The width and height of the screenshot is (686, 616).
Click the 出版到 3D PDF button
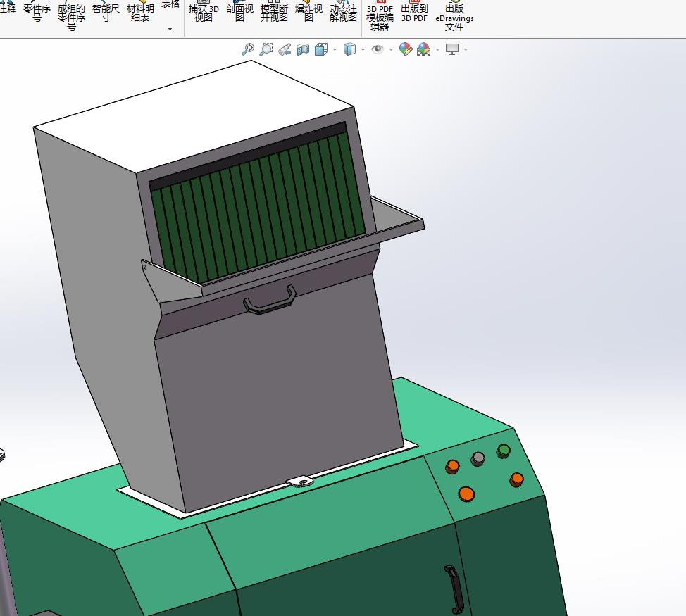click(414, 12)
